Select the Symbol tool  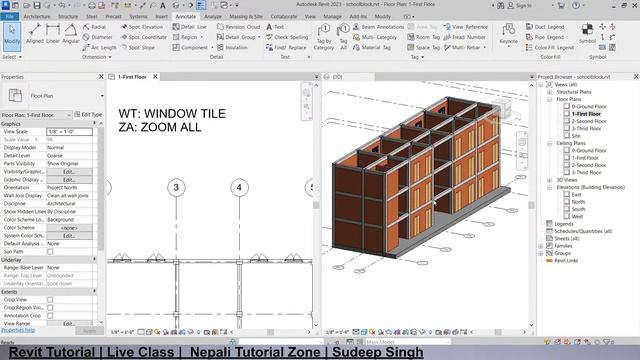point(587,33)
